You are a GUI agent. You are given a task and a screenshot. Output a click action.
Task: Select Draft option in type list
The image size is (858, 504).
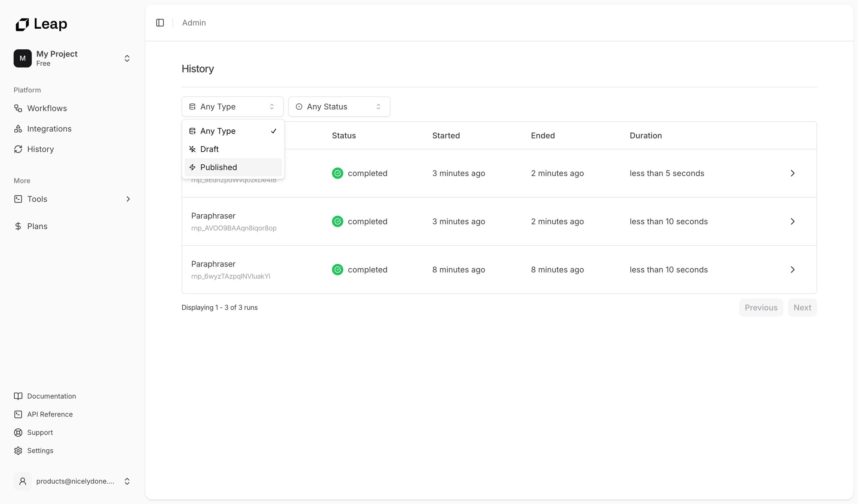click(233, 149)
